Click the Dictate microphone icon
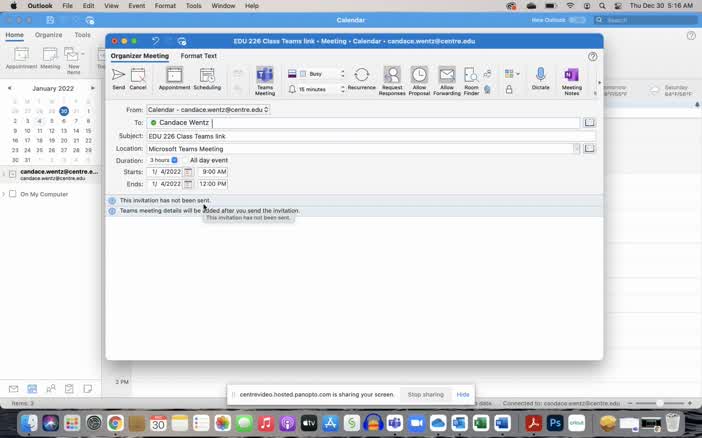The image size is (702, 438). click(x=540, y=79)
